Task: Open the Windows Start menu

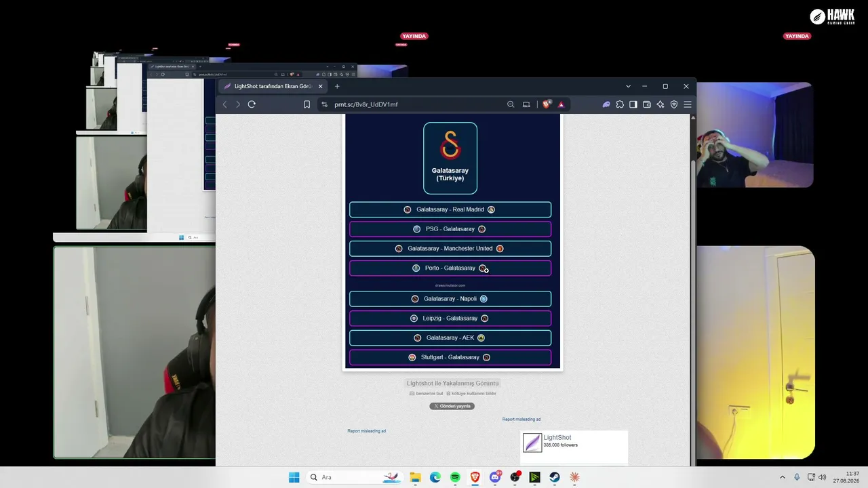Action: pyautogui.click(x=294, y=477)
